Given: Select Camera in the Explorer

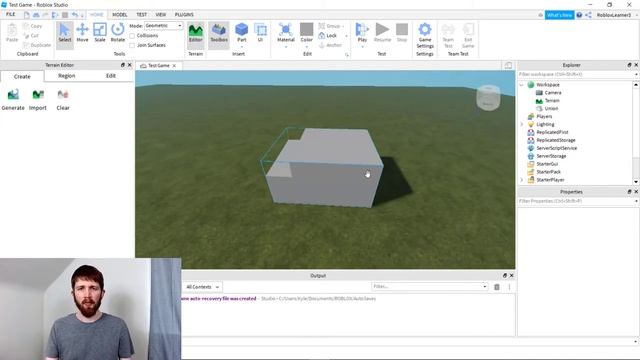Looking at the screenshot, I should [x=553, y=93].
